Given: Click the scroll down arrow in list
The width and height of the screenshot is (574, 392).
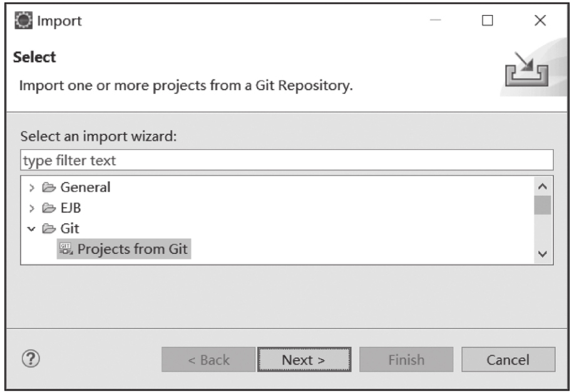Looking at the screenshot, I should point(543,253).
